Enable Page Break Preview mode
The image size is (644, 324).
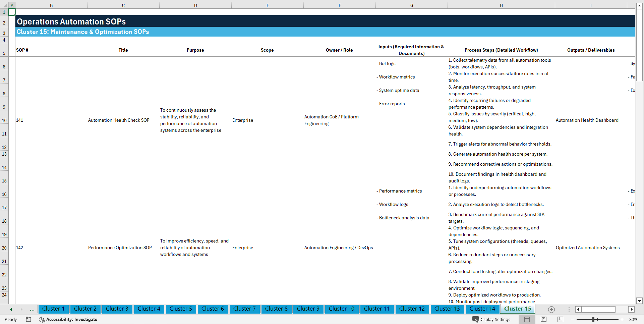pyautogui.click(x=559, y=319)
